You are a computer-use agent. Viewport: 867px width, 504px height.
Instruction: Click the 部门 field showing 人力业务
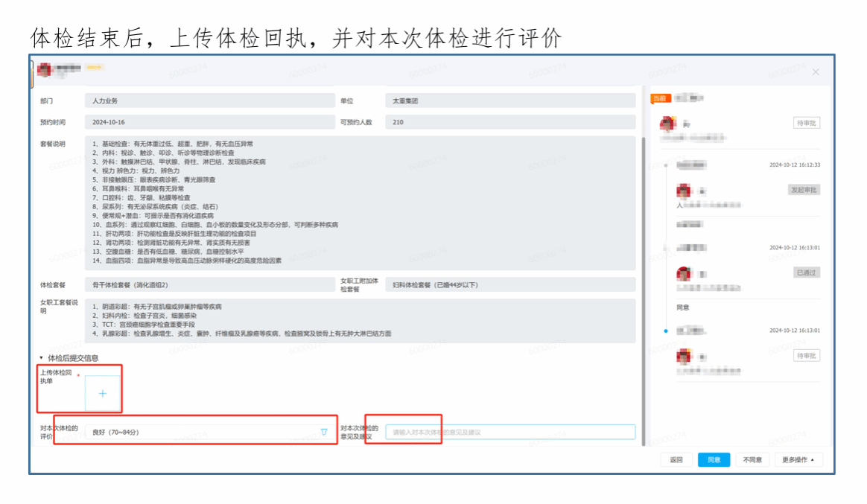(210, 101)
